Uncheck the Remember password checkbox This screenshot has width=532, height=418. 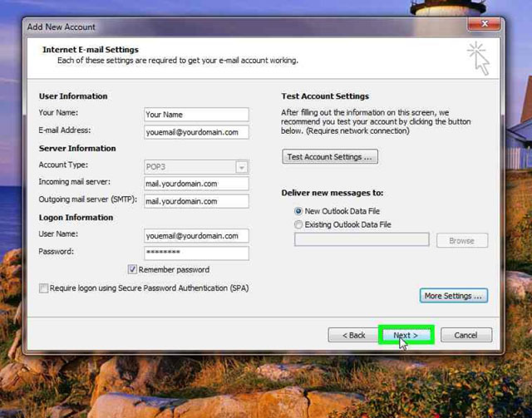[132, 269]
